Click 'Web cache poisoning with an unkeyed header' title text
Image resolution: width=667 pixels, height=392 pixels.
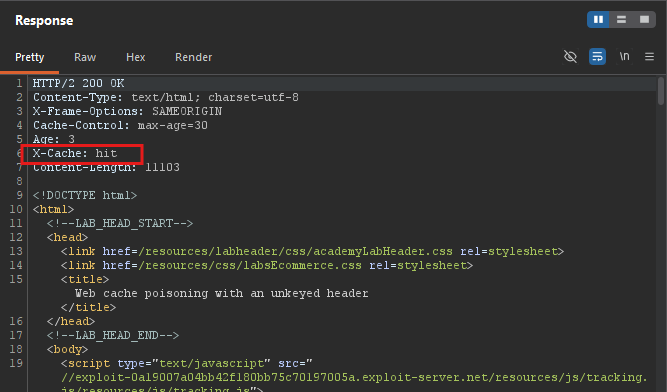tap(222, 293)
